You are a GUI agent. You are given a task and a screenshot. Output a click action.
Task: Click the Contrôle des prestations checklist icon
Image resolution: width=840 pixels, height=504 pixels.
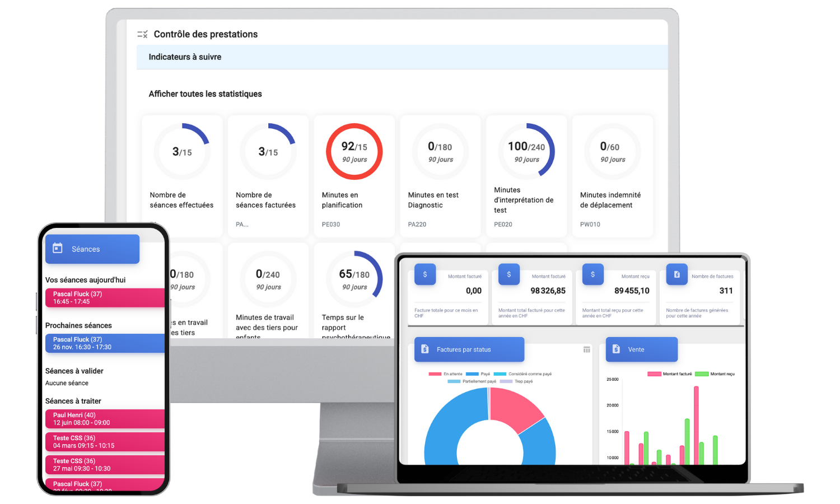(142, 34)
